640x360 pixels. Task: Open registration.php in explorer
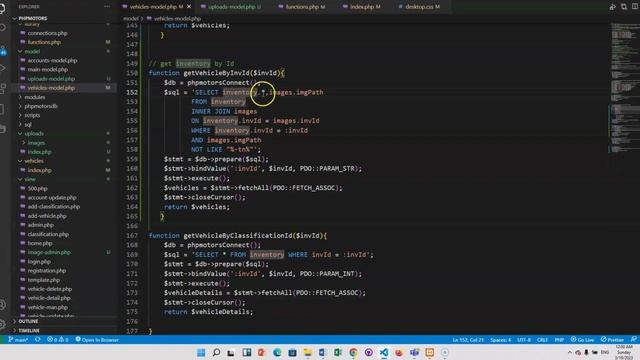click(47, 271)
